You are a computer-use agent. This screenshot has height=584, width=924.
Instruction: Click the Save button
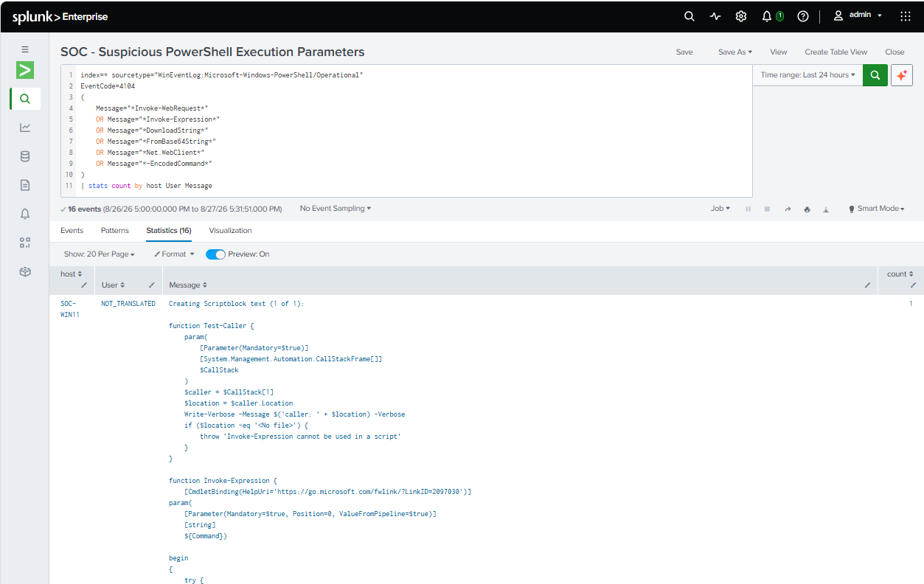pyautogui.click(x=684, y=52)
